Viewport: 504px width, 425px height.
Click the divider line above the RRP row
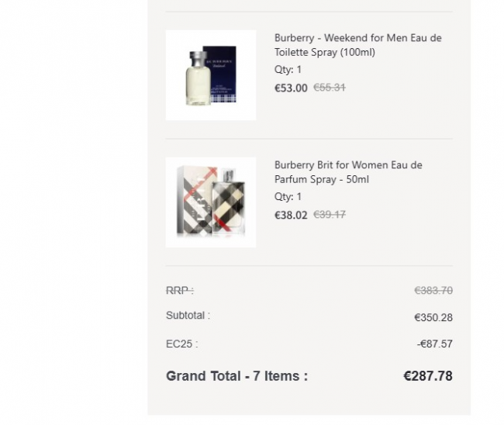pyautogui.click(x=309, y=266)
